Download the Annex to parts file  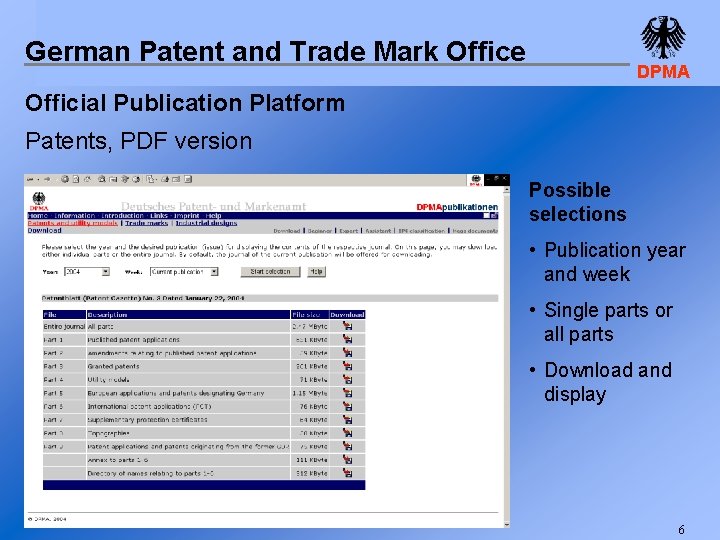point(347,460)
